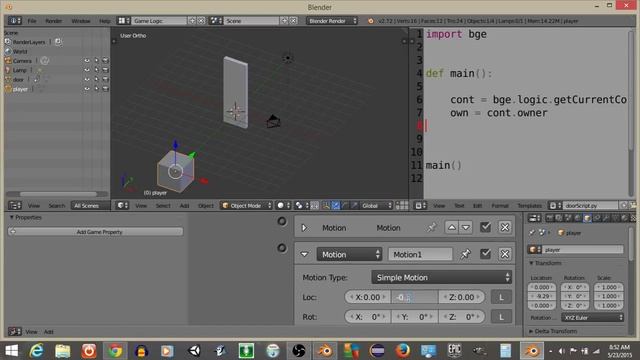640x360 pixels.
Task: Hide the Lamp object with eye icon
Action: [87, 70]
